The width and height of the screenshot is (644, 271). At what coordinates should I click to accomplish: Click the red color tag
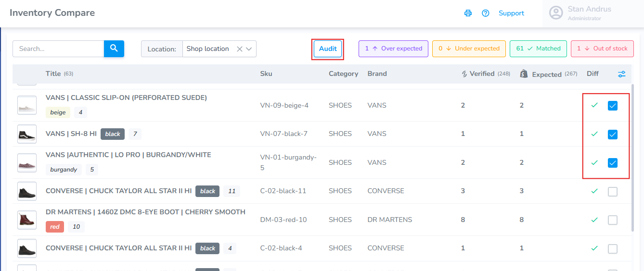tap(55, 226)
